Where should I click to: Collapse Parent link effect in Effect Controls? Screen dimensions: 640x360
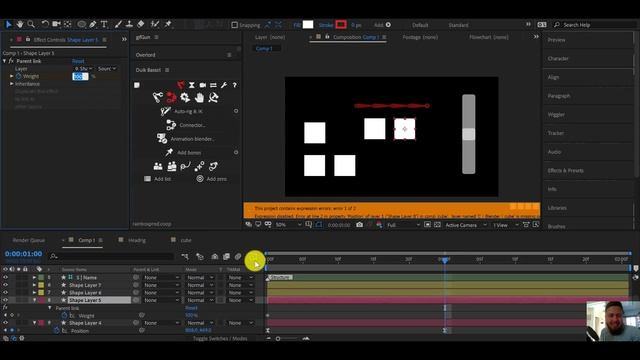(x=4, y=61)
